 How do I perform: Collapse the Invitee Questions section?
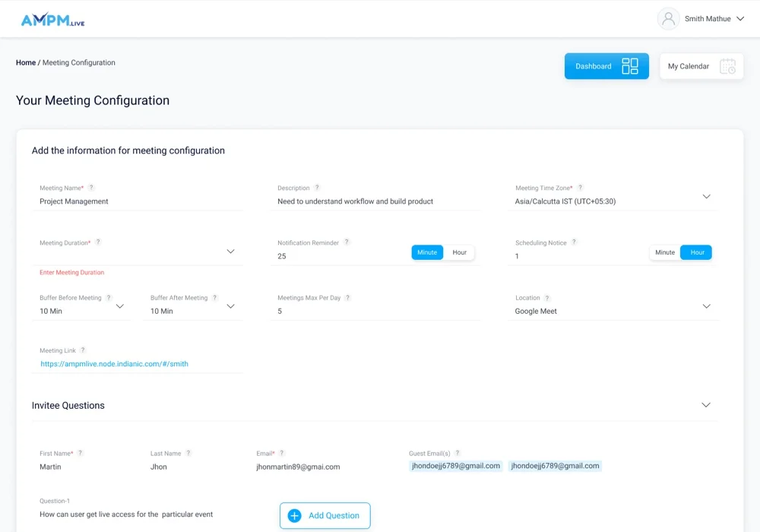click(x=706, y=405)
